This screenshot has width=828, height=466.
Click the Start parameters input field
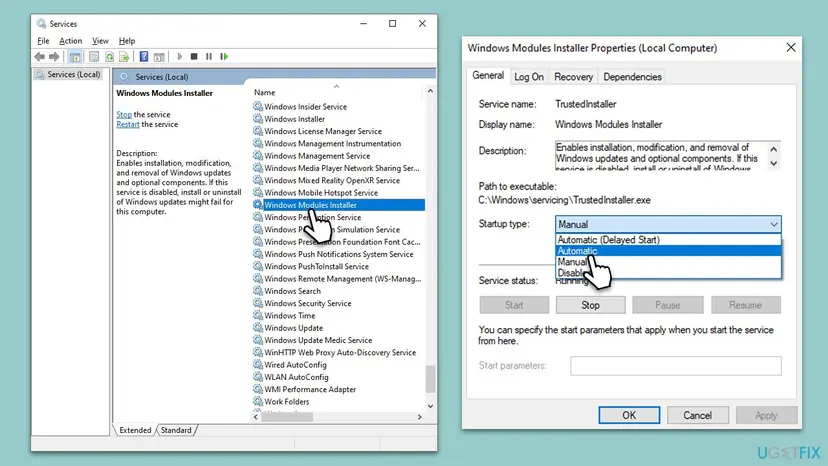(x=675, y=366)
